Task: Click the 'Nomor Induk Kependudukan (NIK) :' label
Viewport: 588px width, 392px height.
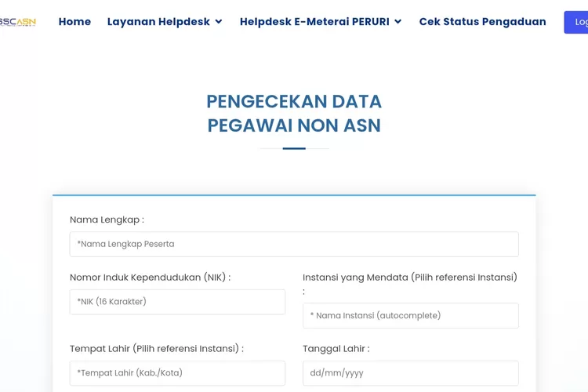Action: click(150, 278)
